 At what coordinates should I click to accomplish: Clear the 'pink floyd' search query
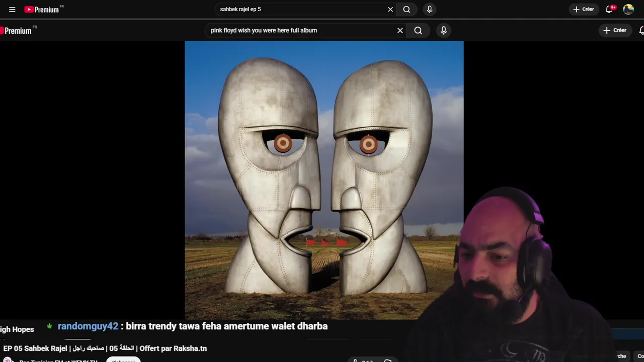(x=400, y=30)
